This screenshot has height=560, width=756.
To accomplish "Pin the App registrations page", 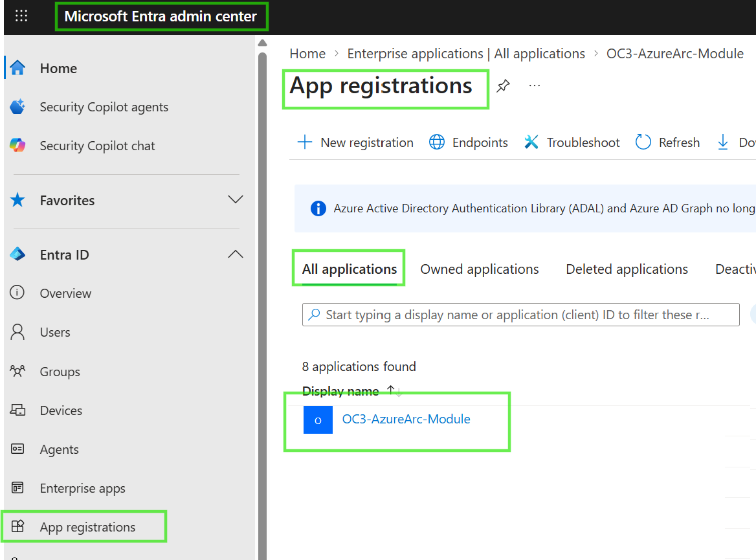I will point(503,86).
